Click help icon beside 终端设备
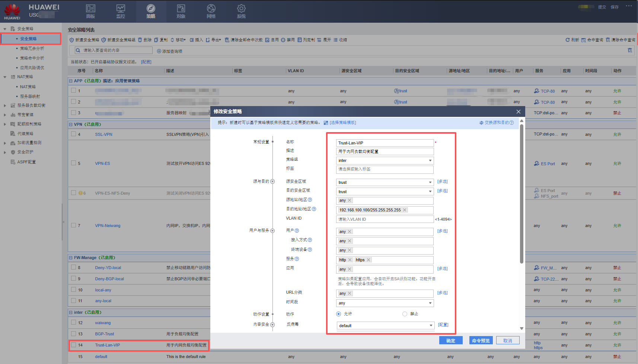The width and height of the screenshot is (638, 364). 310,250
